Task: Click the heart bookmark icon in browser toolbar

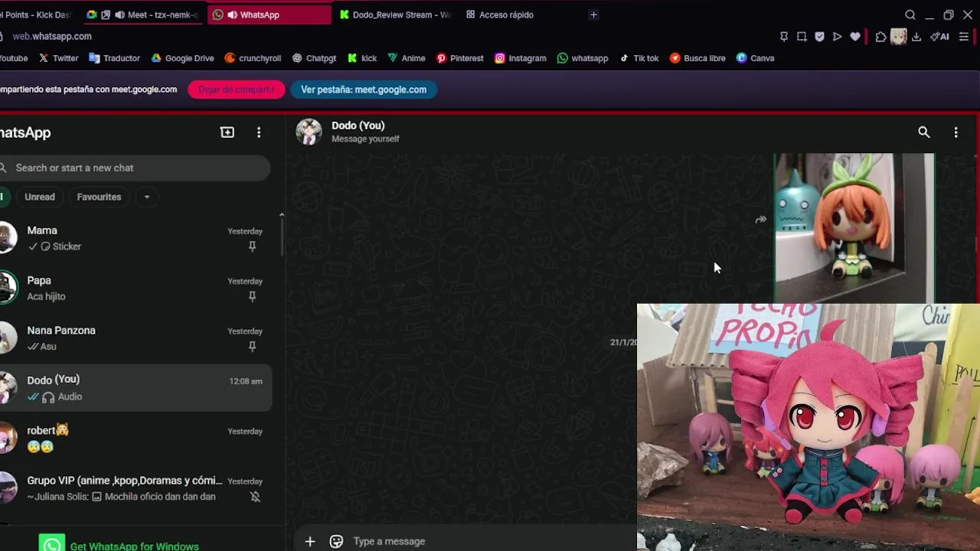Action: tap(855, 37)
